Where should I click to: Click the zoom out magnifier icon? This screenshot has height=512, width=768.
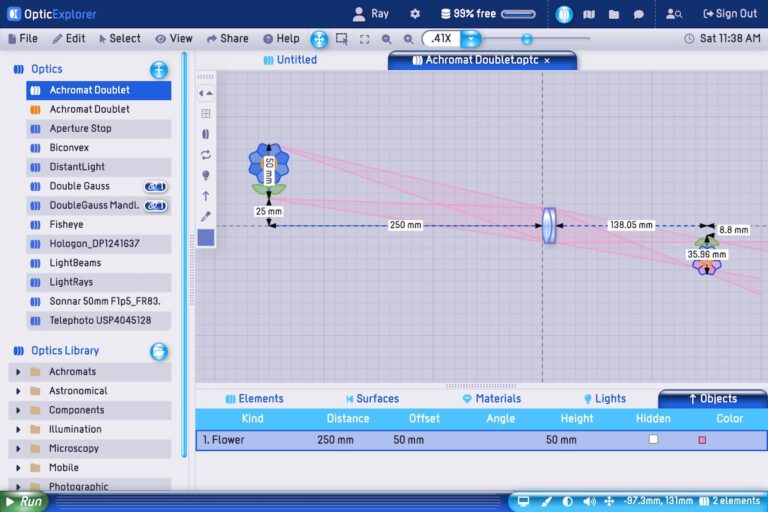tap(386, 39)
